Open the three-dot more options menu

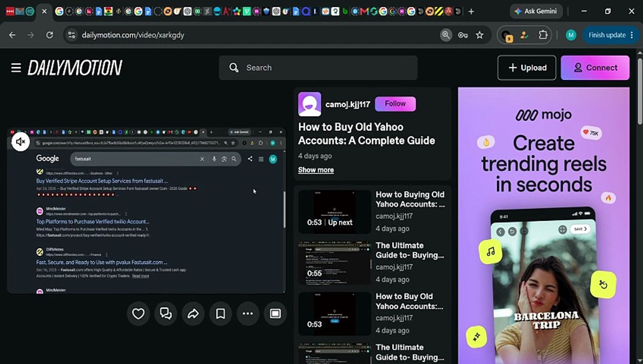248,314
